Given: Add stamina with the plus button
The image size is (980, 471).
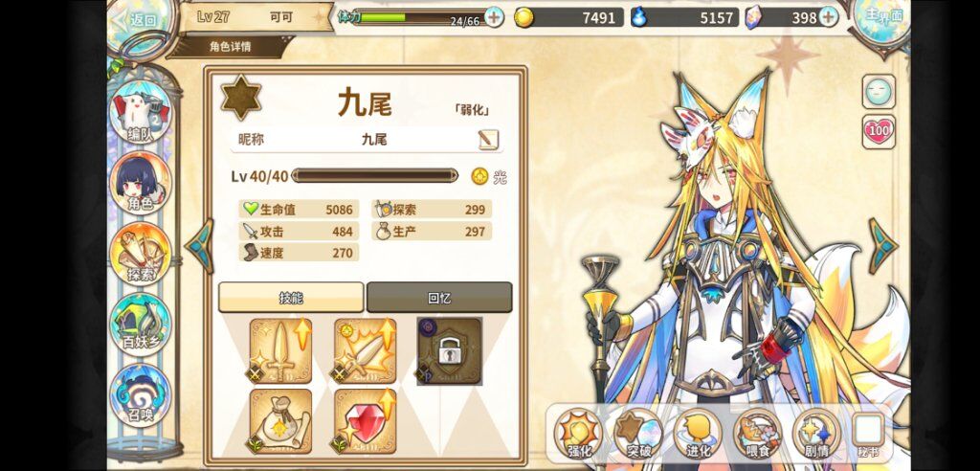Looking at the screenshot, I should click(x=494, y=17).
